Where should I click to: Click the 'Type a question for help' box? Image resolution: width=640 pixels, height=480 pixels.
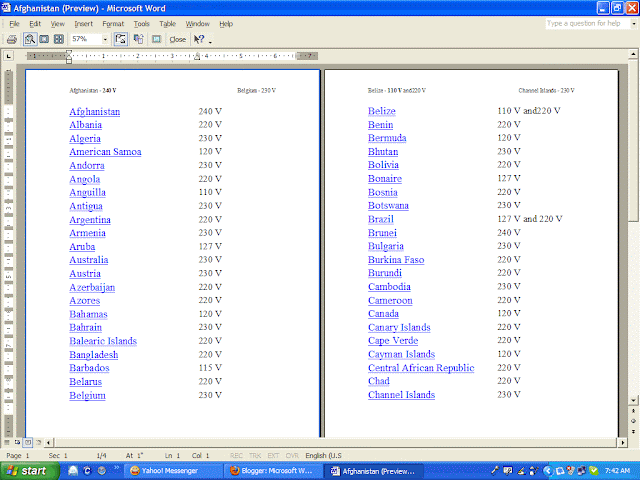click(587, 24)
